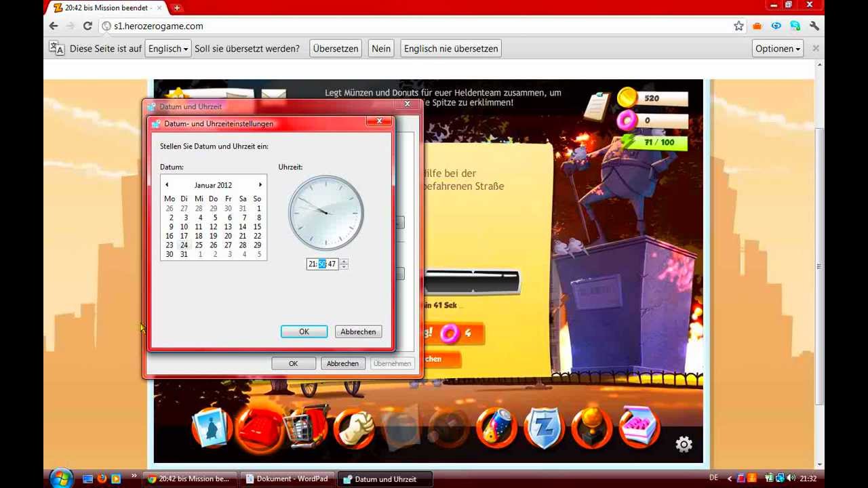Screen dimensions: 868x488
Task: Click Nein in translate bar
Action: 381,49
